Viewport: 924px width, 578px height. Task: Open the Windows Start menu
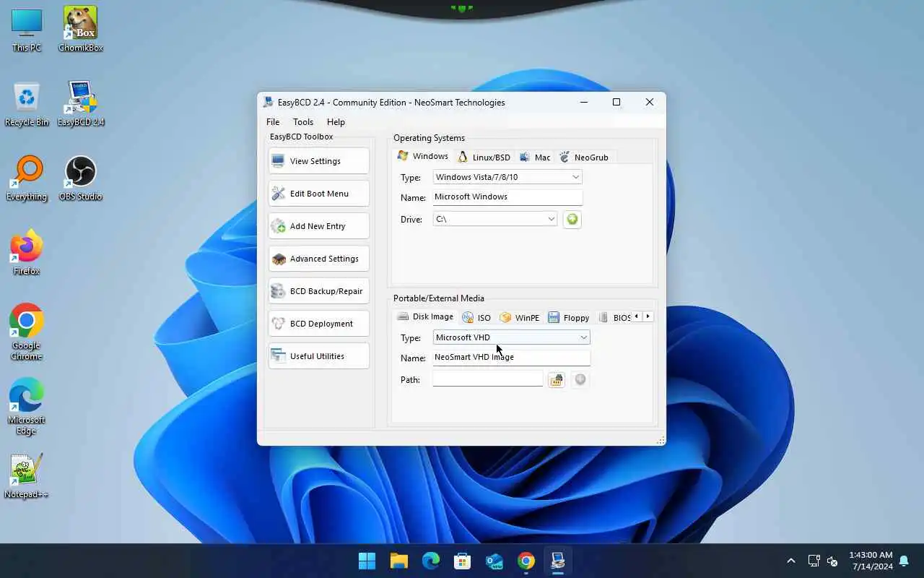tap(367, 561)
